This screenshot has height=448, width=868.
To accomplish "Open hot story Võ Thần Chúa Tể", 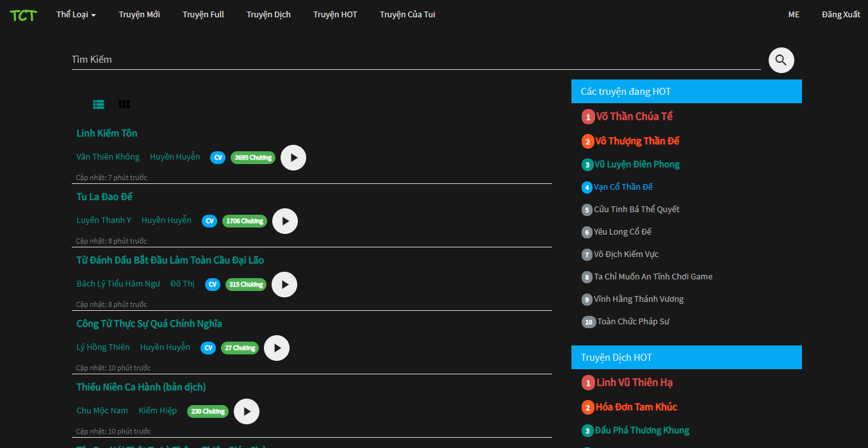I will pyautogui.click(x=634, y=117).
